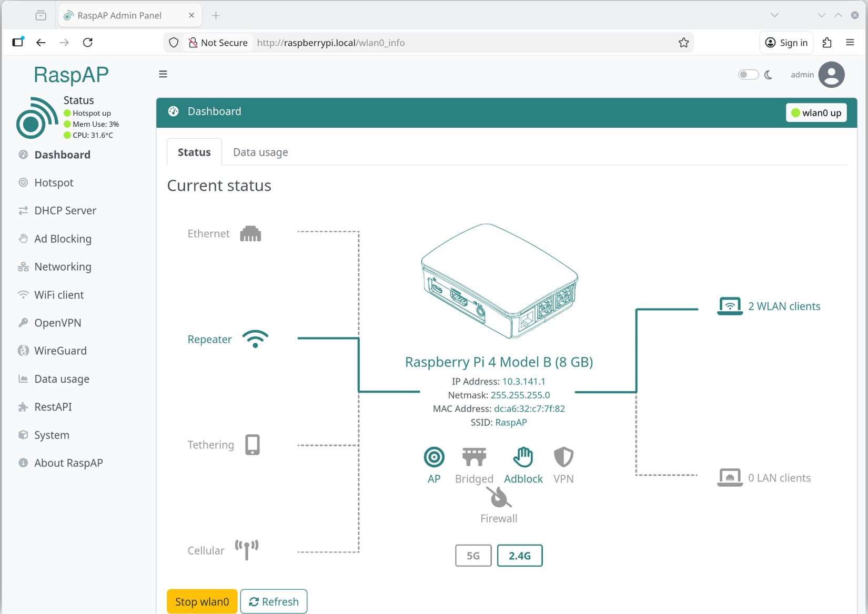Click the AP status icon

pyautogui.click(x=433, y=457)
